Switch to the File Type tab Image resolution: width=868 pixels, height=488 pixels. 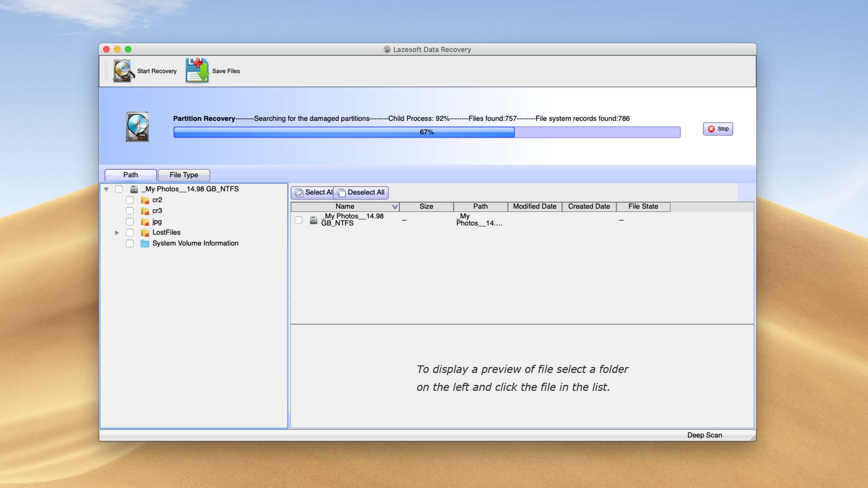[184, 175]
